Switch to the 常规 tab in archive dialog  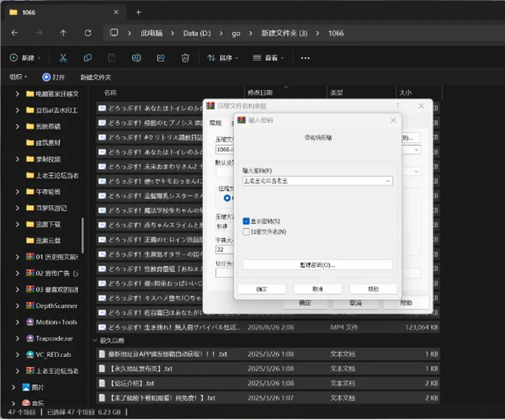point(216,123)
